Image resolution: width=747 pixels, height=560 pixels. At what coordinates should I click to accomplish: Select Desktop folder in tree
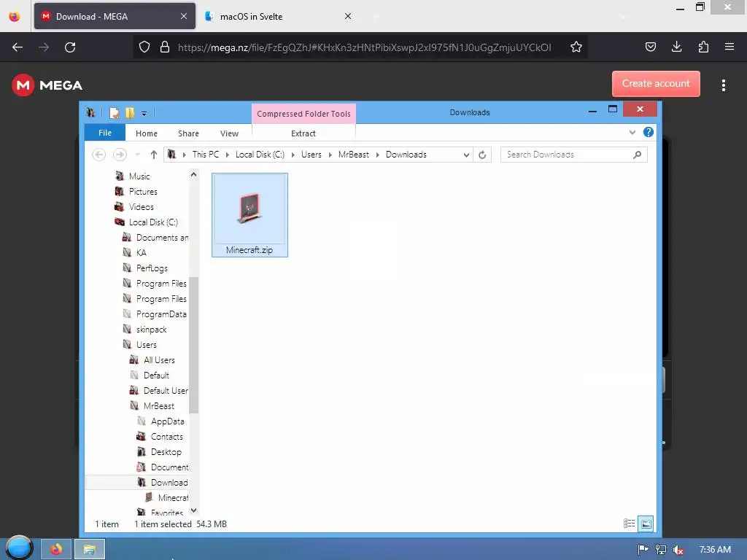166,452
